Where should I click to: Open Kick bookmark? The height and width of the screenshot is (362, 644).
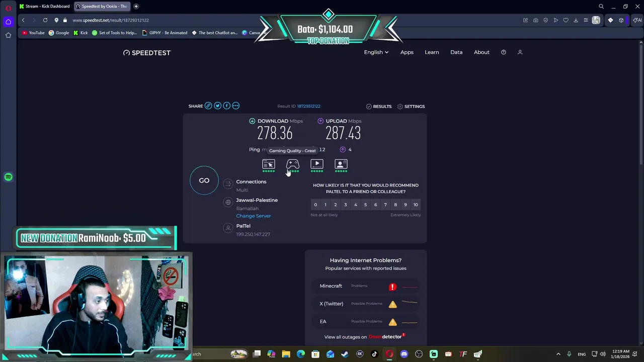(80, 33)
